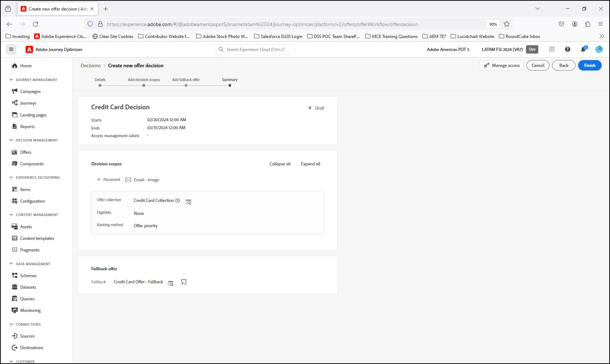Collapse the Experience Decisioning section

coord(11,177)
